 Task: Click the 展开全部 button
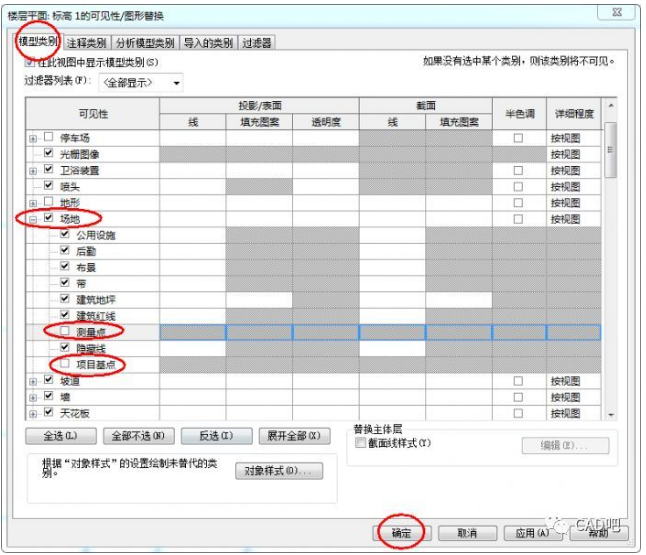point(295,436)
